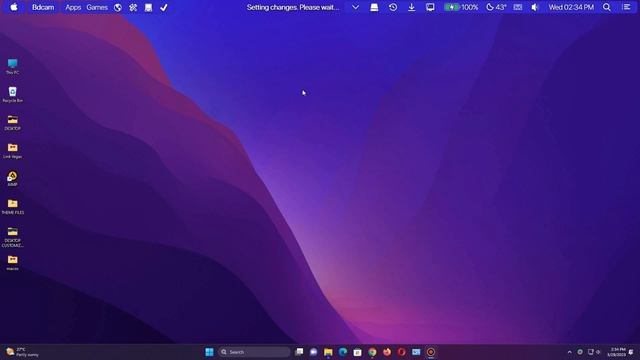Open network and volume quick settings
This screenshot has height=360, width=640.
(x=594, y=352)
